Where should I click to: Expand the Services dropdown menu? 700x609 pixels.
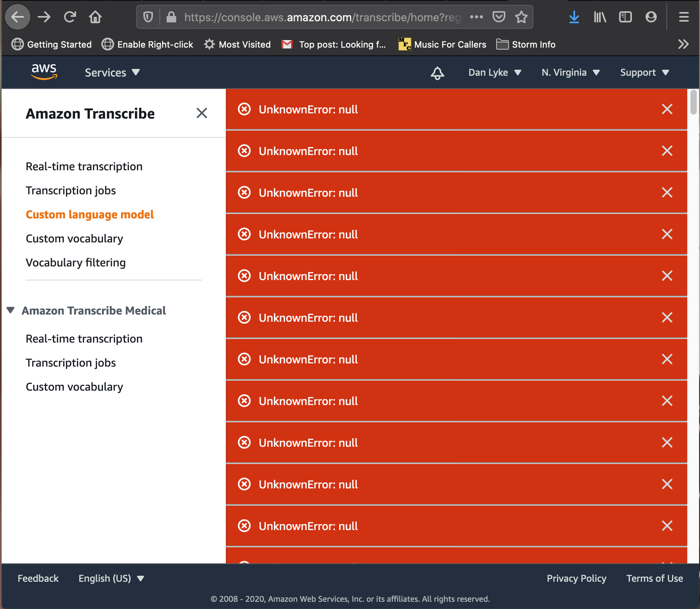[x=112, y=73]
